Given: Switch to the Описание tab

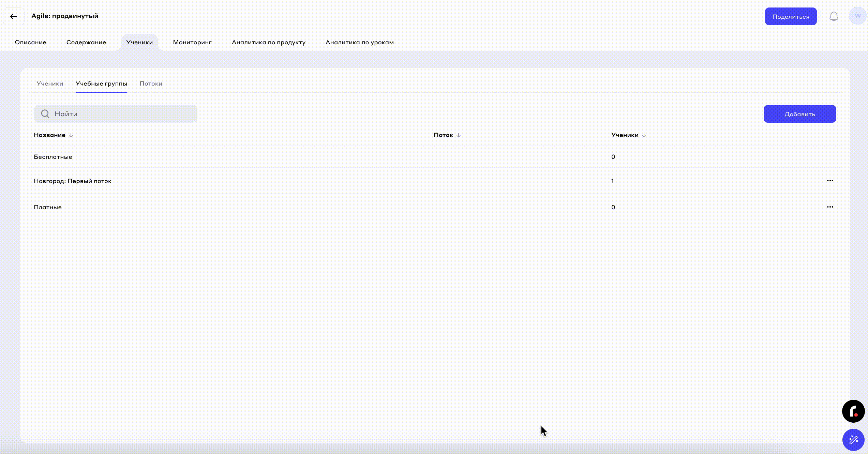Looking at the screenshot, I should (30, 42).
